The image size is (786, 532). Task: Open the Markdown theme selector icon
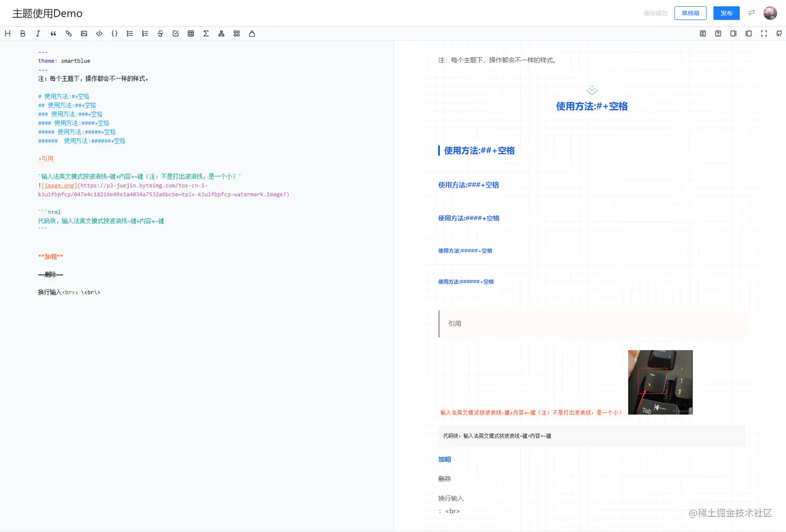pos(237,33)
